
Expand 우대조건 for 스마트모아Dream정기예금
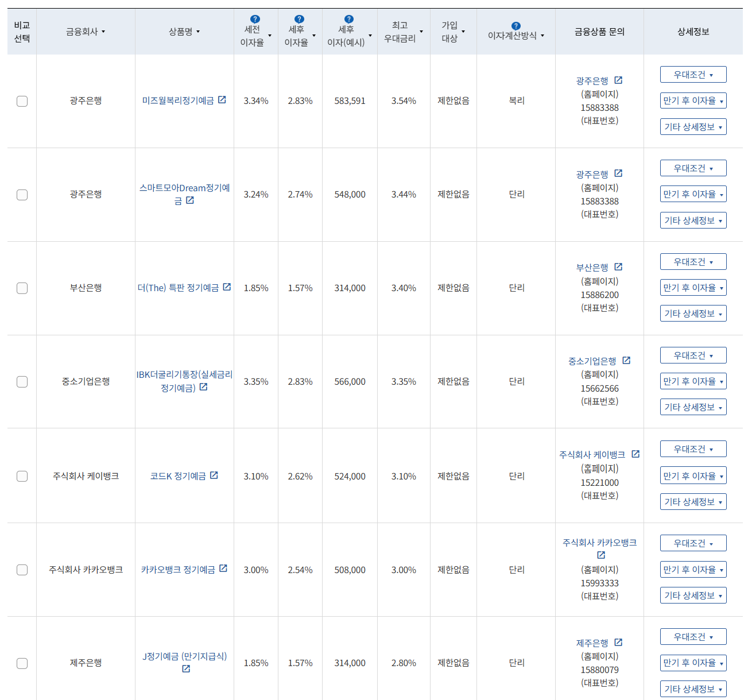pos(693,168)
